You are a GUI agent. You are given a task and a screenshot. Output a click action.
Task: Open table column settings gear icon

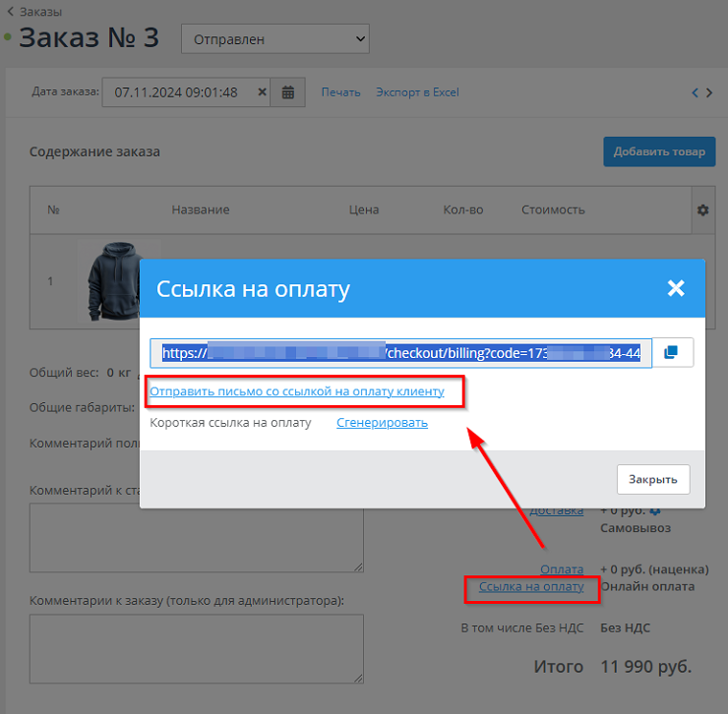point(702,210)
